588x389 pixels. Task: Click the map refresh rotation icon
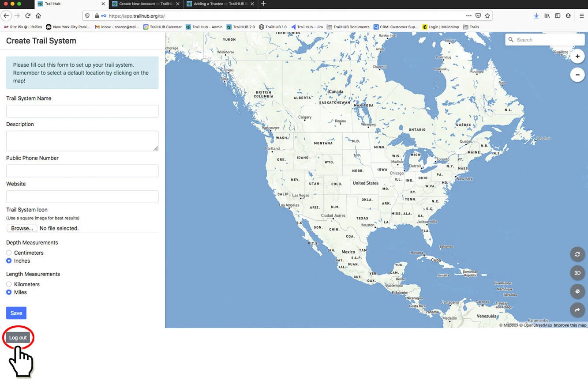577,254
